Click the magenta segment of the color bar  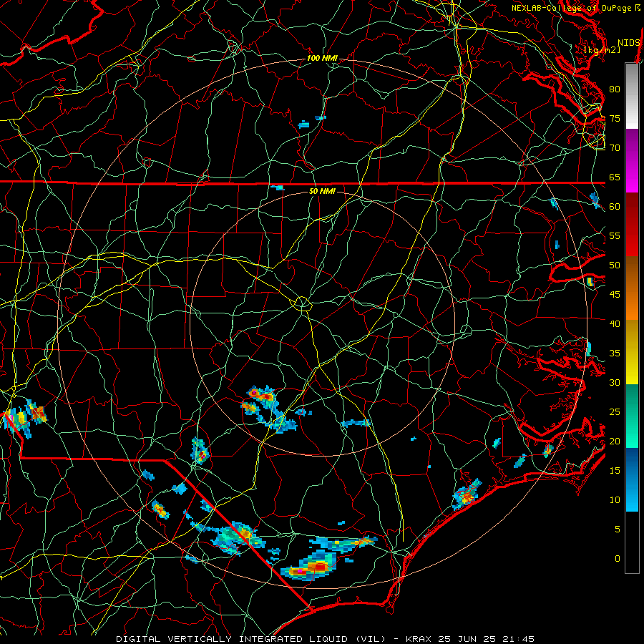[632, 161]
